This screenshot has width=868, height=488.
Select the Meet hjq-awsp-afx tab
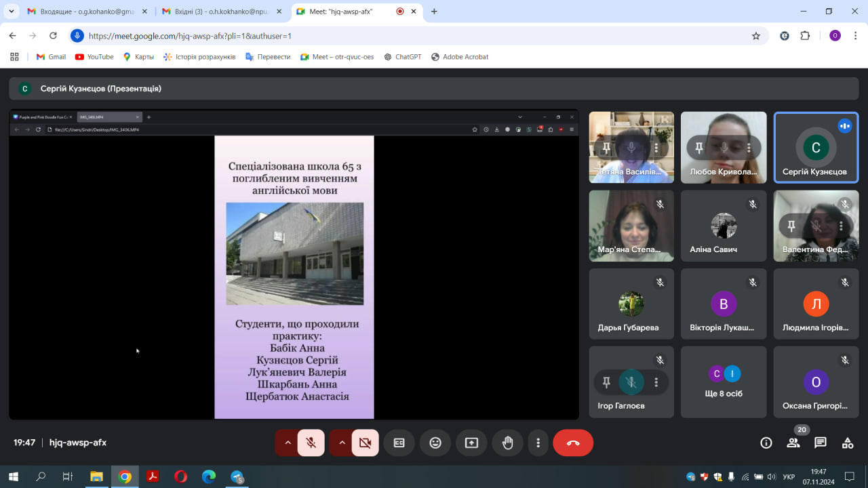357,12
